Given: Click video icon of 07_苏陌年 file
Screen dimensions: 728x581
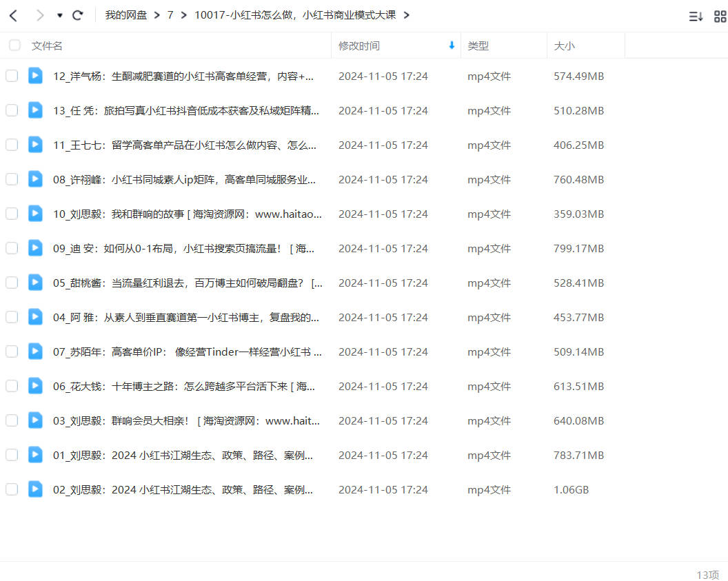Looking at the screenshot, I should (35, 351).
